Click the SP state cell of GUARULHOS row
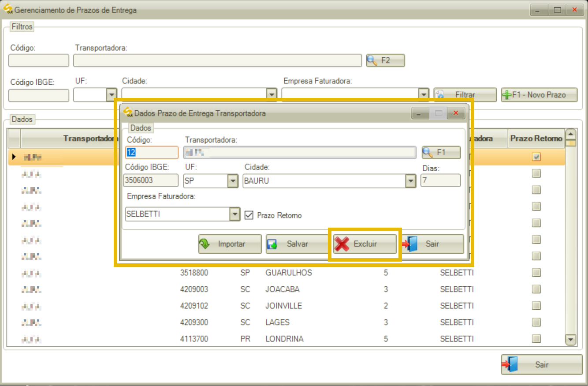The width and height of the screenshot is (588, 386). click(x=245, y=273)
